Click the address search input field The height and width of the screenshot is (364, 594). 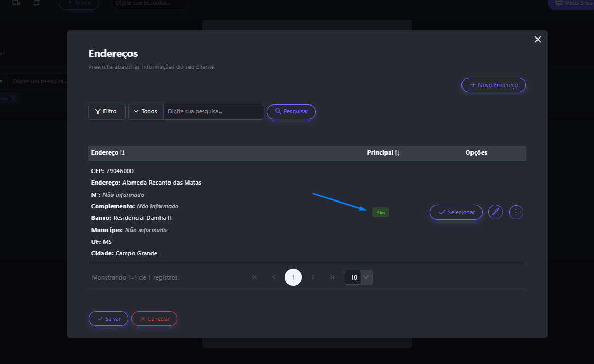tap(213, 112)
